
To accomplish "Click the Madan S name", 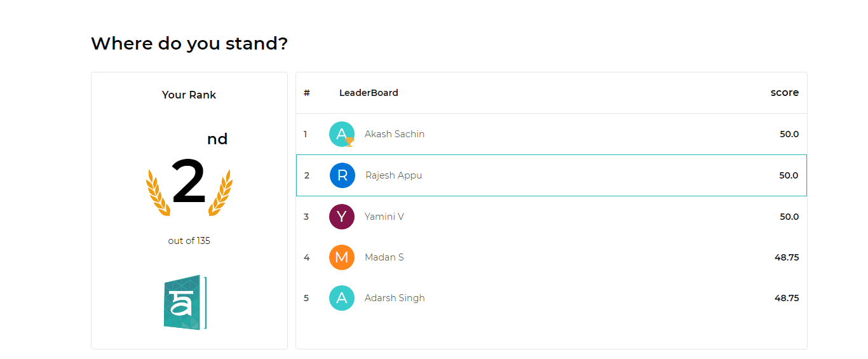I will (384, 257).
